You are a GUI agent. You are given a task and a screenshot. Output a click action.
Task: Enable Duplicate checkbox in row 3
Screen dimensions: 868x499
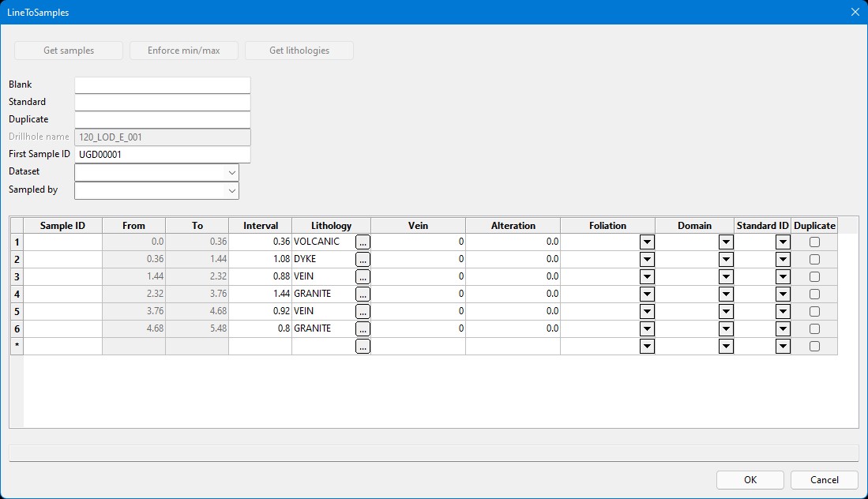(814, 277)
